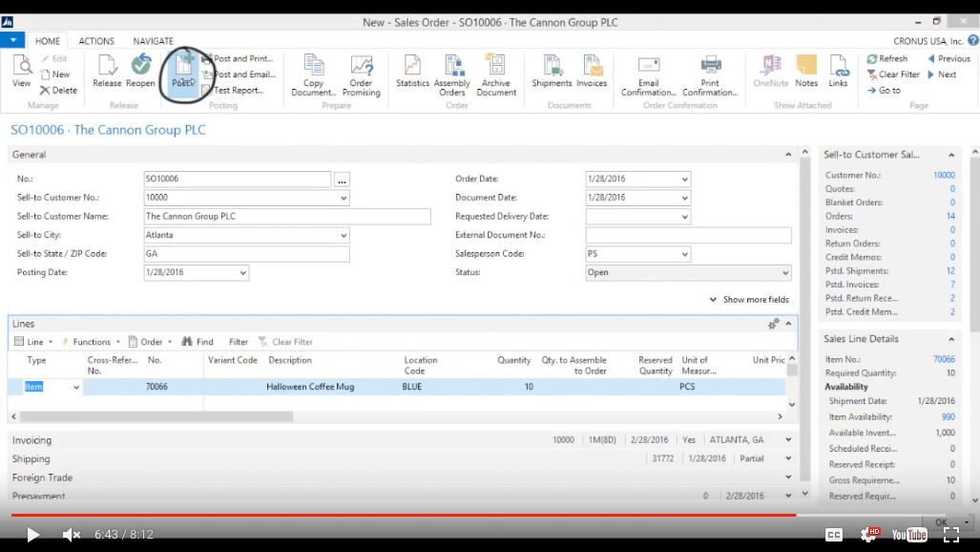
Task: Open Salesperson Code dropdown
Action: (x=684, y=254)
